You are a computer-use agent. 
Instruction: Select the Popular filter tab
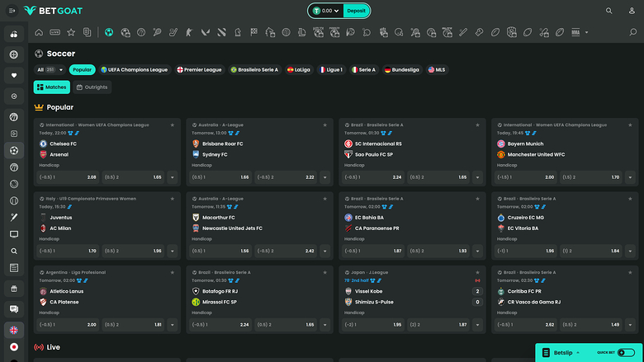82,70
